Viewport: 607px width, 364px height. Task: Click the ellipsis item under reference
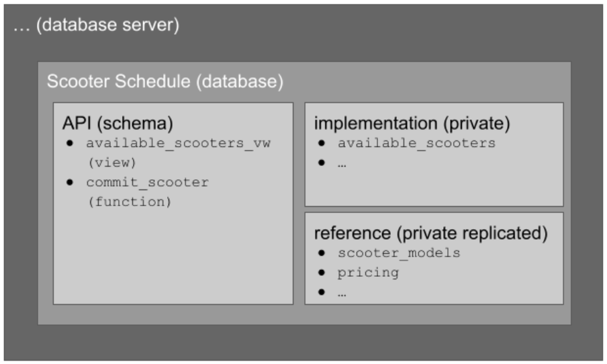pos(342,293)
